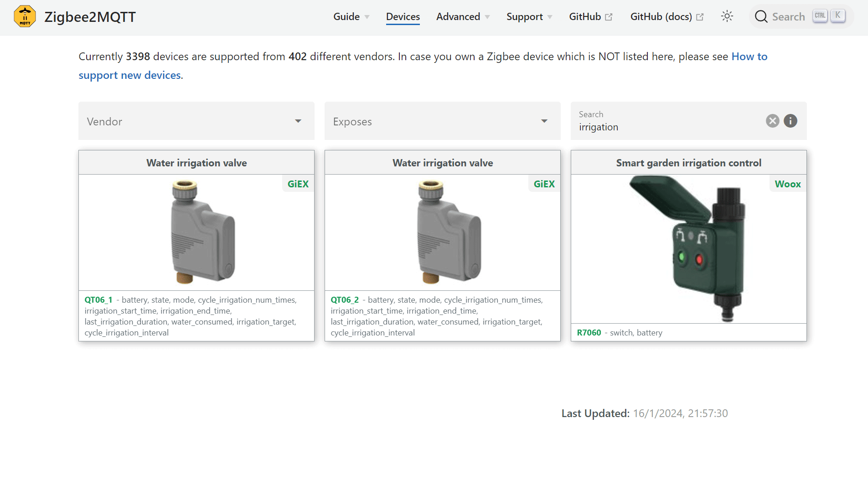
Task: Open the Devices tab
Action: 403,17
